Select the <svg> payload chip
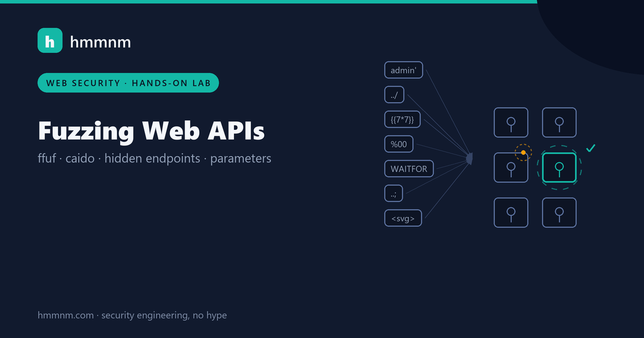 403,218
